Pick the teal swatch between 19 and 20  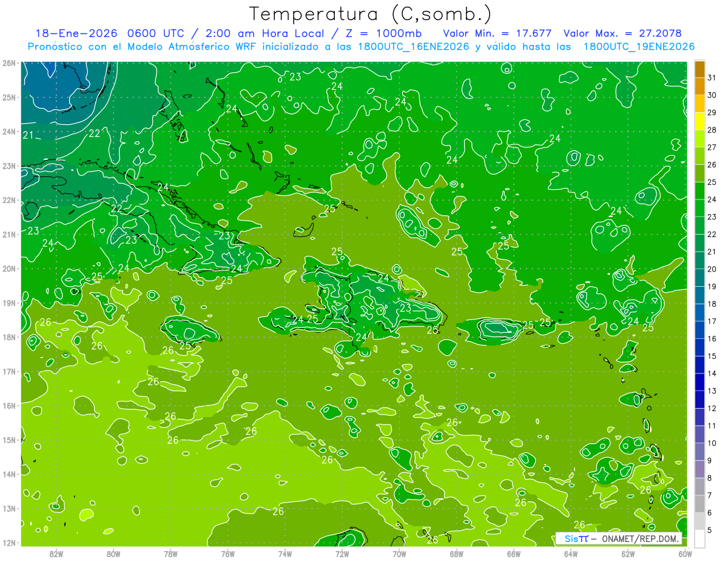[x=699, y=278]
